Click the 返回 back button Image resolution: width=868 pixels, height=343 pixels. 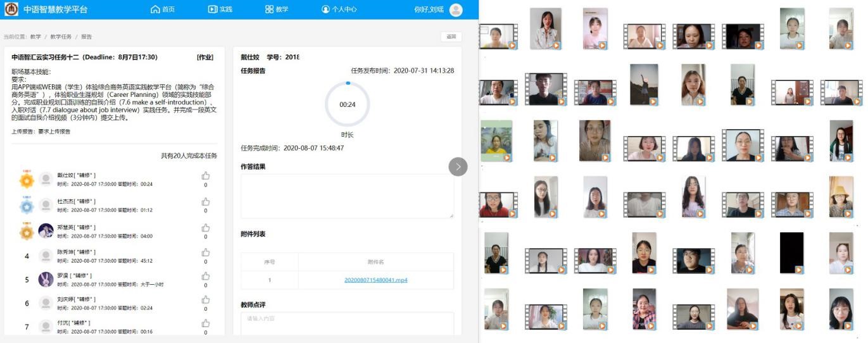[x=451, y=37]
